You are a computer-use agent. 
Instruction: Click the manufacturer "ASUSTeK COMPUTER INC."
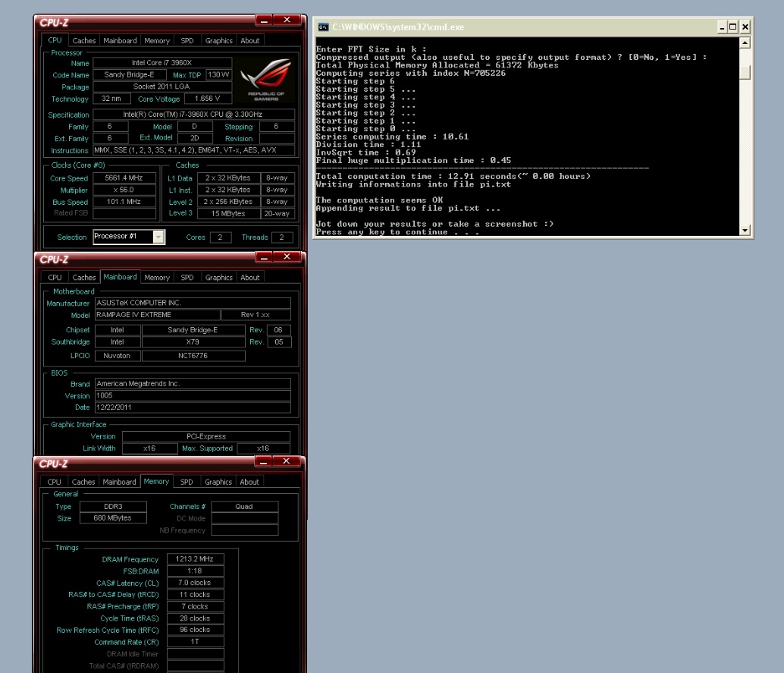pyautogui.click(x=193, y=303)
